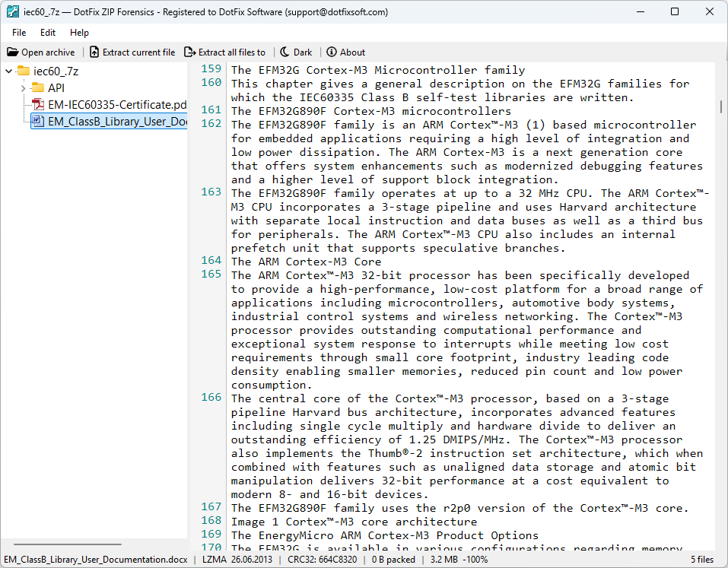Open the Help menu
This screenshot has width=728, height=568.
tap(79, 33)
